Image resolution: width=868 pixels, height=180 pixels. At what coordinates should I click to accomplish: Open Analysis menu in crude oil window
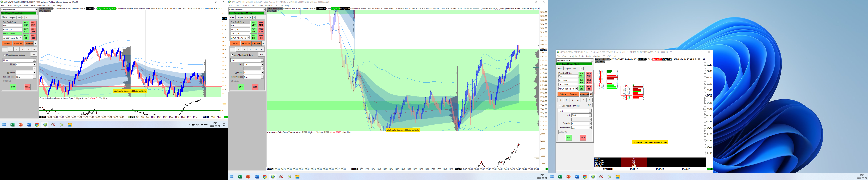click(x=17, y=5)
